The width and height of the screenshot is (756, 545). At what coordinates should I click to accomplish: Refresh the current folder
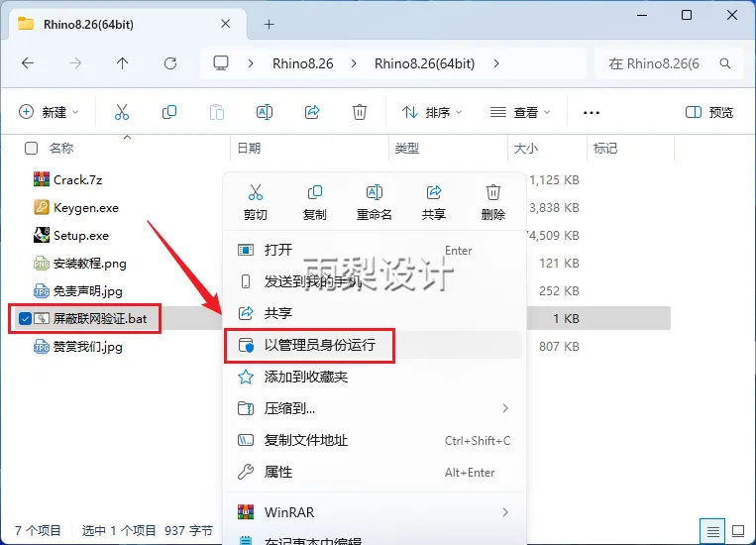click(x=170, y=63)
